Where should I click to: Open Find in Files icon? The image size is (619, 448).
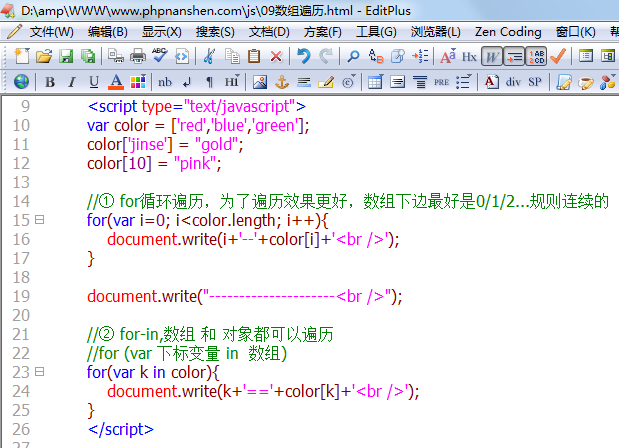coord(398,56)
